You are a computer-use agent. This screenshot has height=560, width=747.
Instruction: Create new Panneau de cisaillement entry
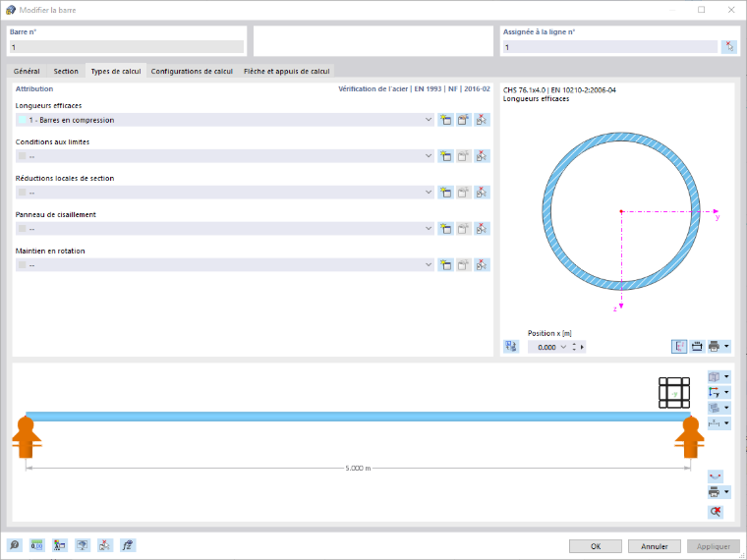[x=445, y=229]
